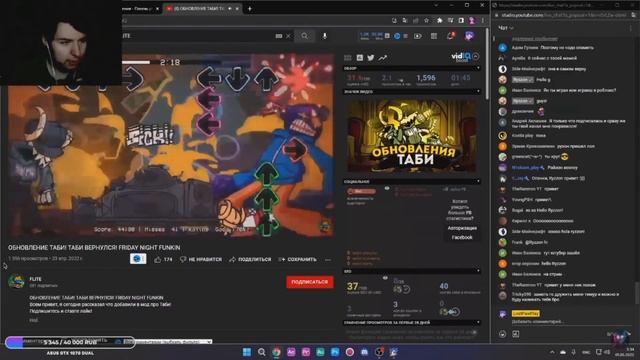Collapse the vidIQ Социальное section
640x360 pixels.
(478, 181)
